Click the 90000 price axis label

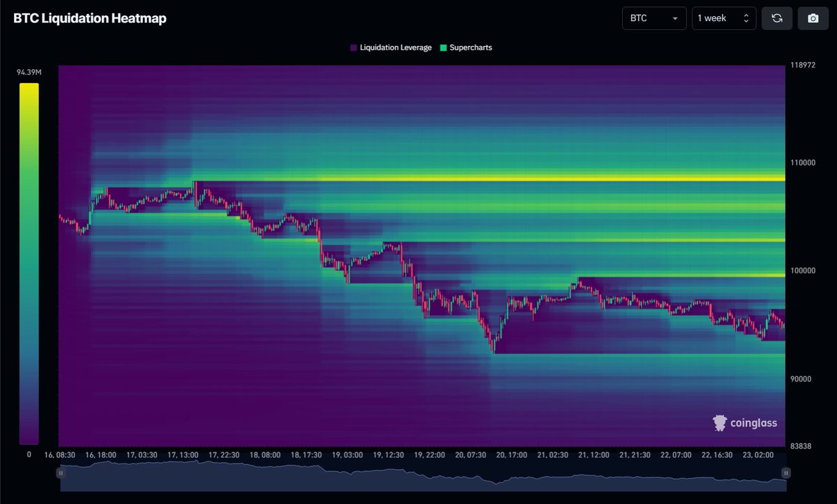coord(801,379)
